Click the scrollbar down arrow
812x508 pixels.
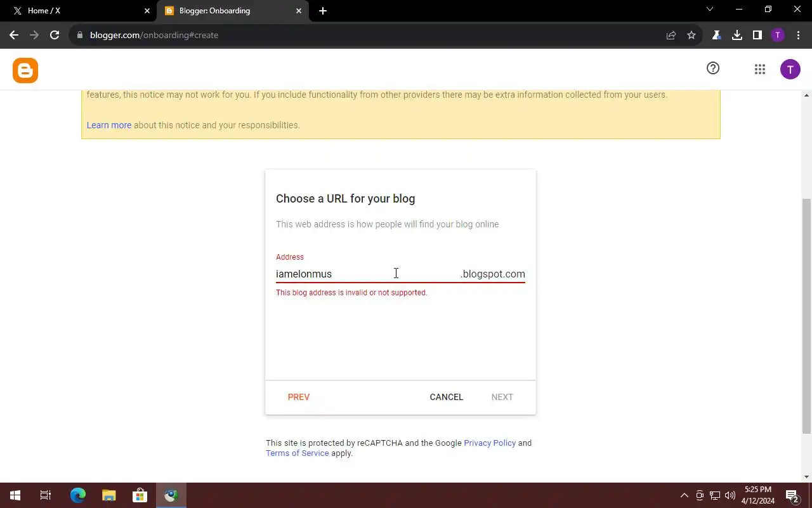coord(806,477)
